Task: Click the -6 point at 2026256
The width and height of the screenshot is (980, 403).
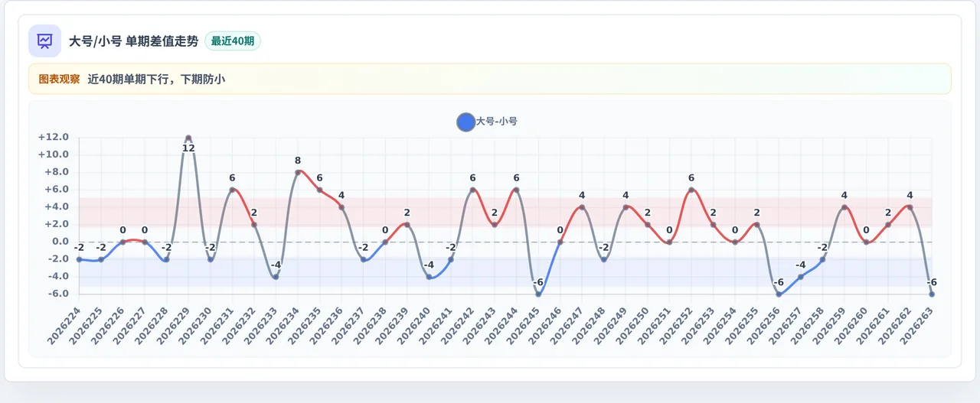Action: click(779, 294)
